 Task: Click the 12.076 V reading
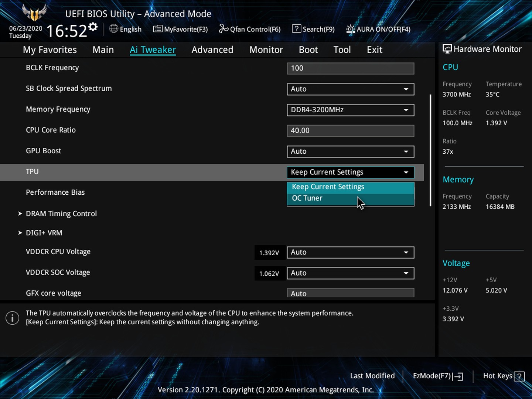[x=455, y=290]
